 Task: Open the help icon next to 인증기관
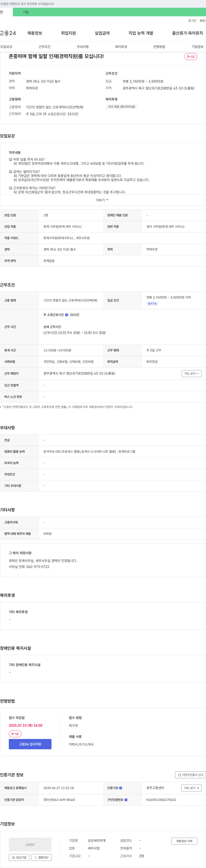click(x=121, y=788)
